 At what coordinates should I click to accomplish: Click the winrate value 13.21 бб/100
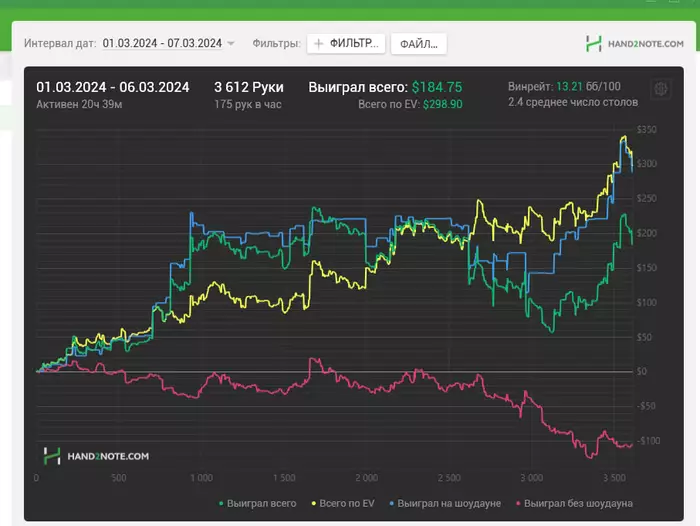(588, 86)
